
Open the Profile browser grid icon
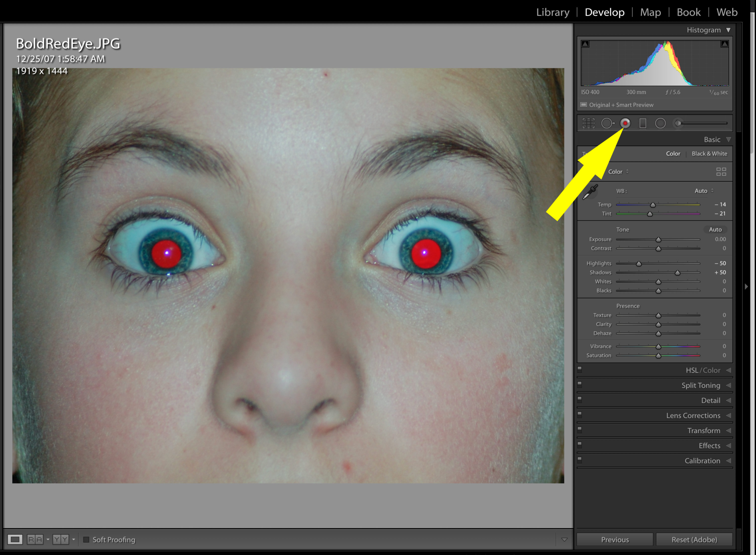721,171
